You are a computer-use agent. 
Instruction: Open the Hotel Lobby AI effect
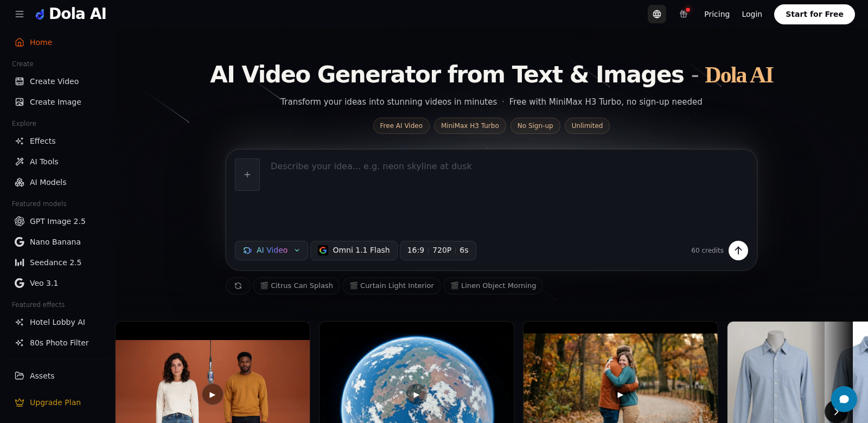point(58,322)
